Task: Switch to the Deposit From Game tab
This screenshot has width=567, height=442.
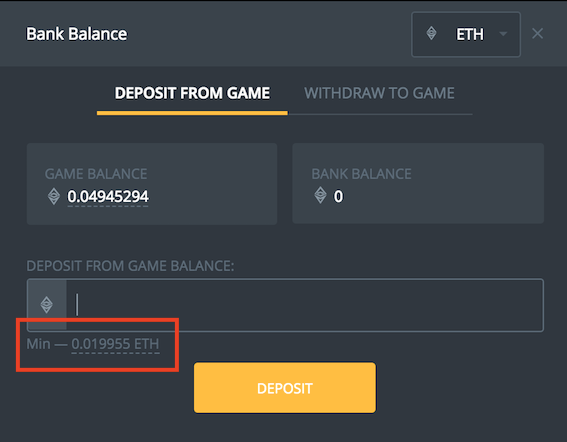Action: [x=192, y=93]
